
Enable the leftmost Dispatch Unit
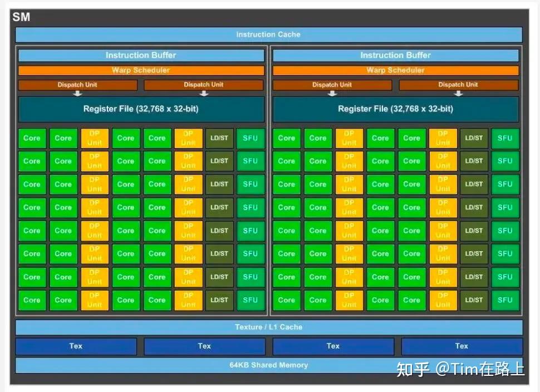pos(77,85)
